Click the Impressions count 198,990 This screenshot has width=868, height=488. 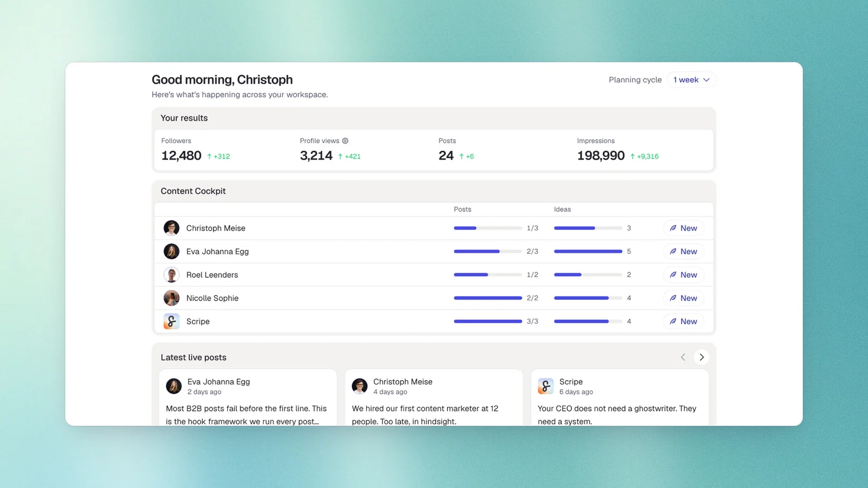coord(601,156)
